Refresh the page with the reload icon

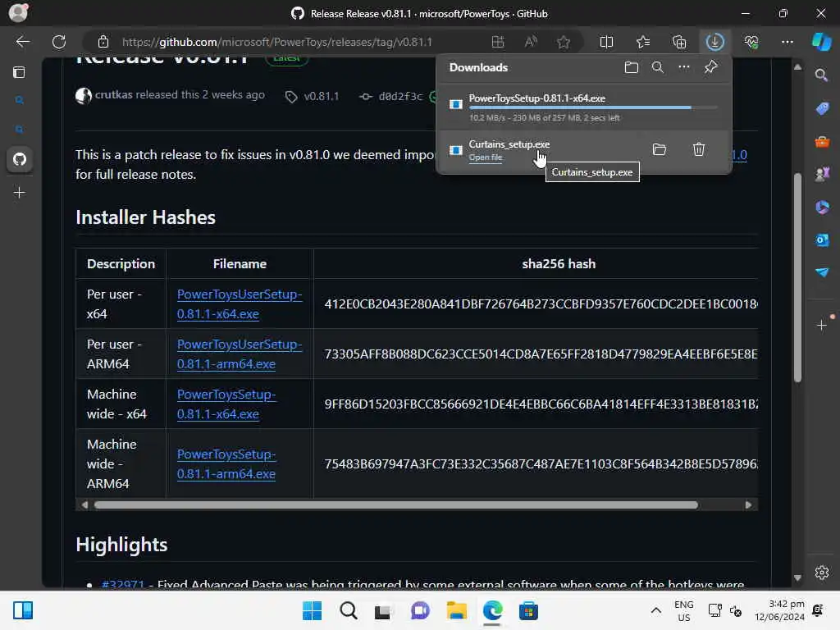(x=59, y=42)
